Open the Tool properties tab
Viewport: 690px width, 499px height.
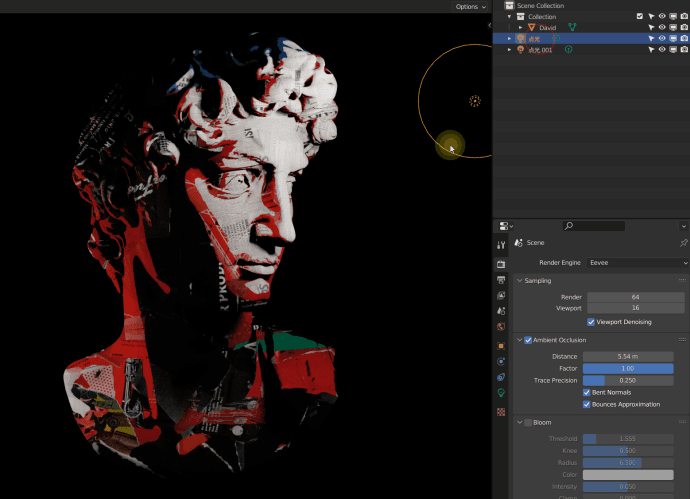[x=501, y=245]
